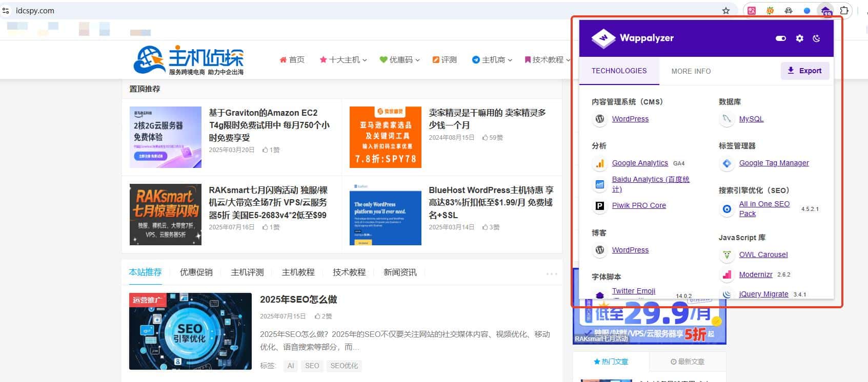Bookmark page with the star icon

(x=725, y=11)
